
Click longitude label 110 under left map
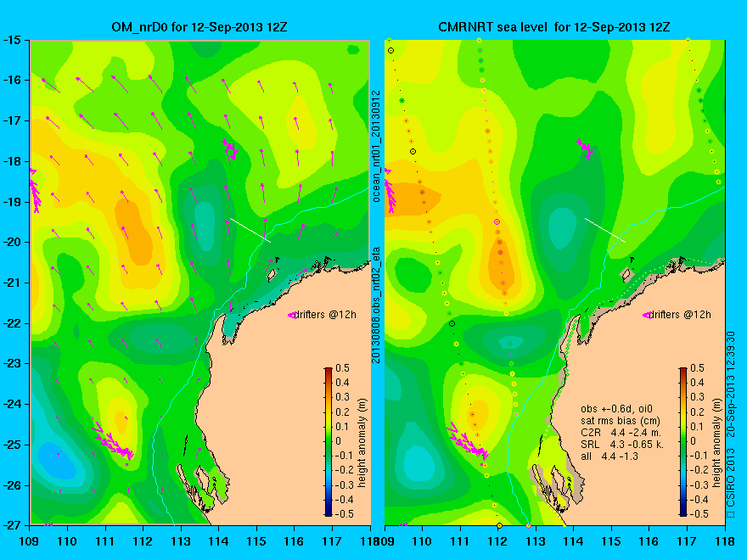pyautogui.click(x=67, y=541)
